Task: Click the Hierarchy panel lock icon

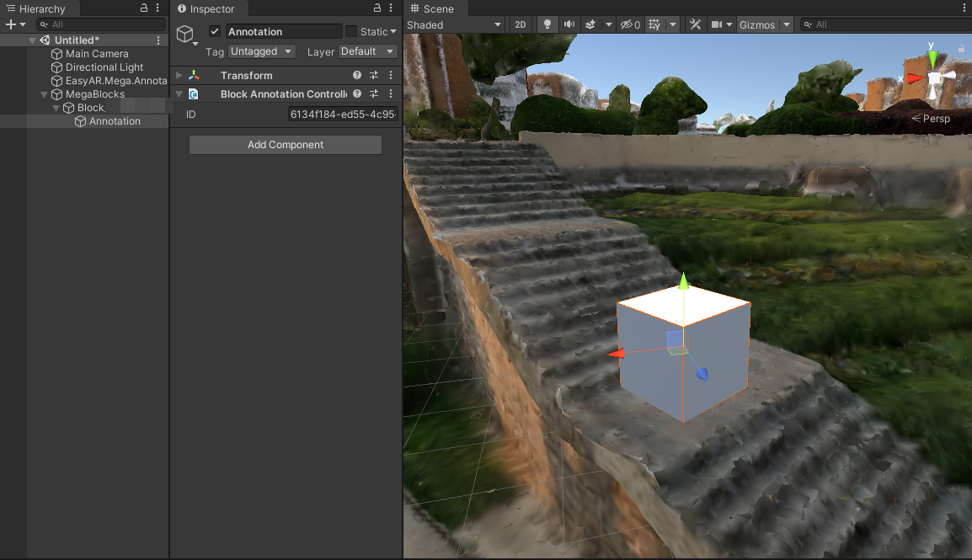Action: coord(144,8)
